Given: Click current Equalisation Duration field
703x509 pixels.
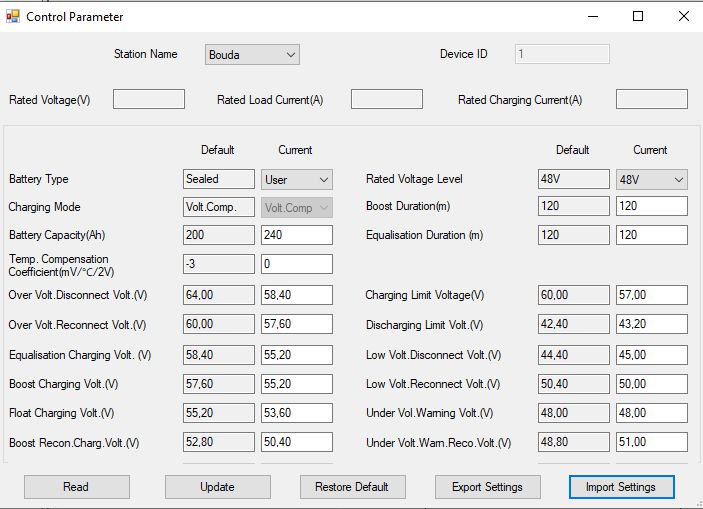Looking at the screenshot, I should [651, 236].
